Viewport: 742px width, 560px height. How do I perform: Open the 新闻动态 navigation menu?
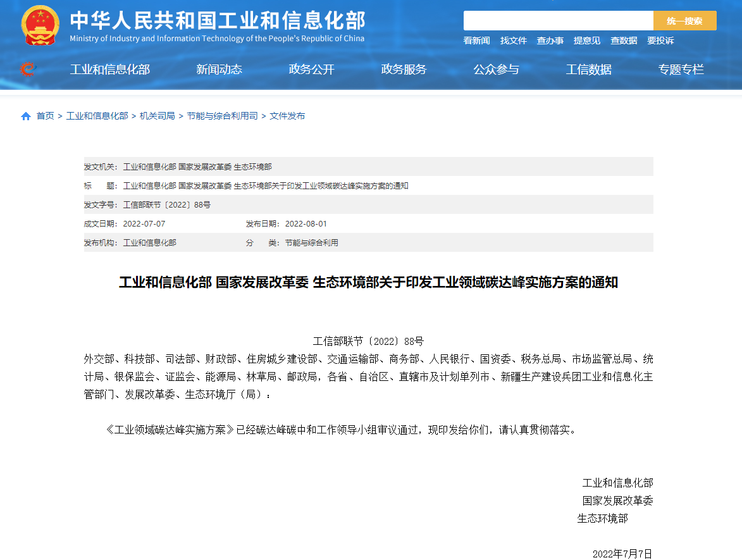tap(219, 70)
